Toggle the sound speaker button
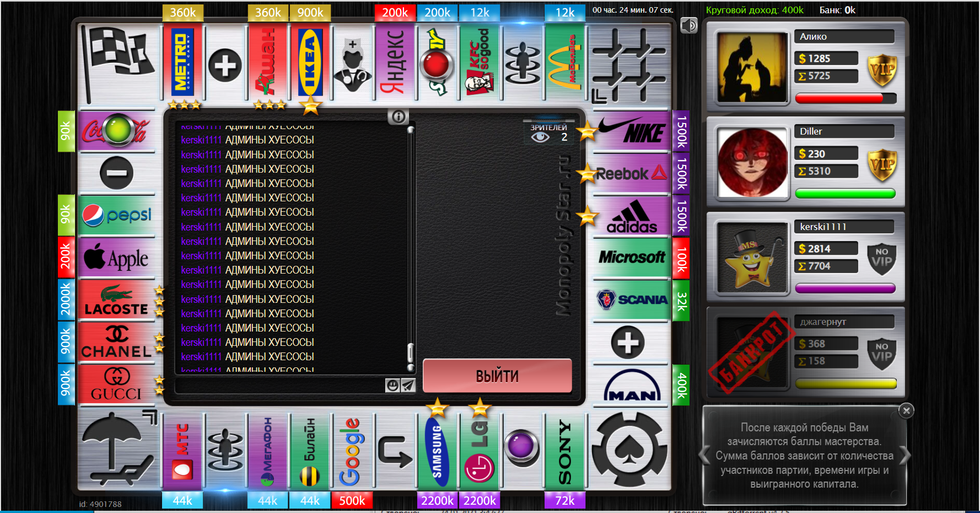 click(x=689, y=25)
